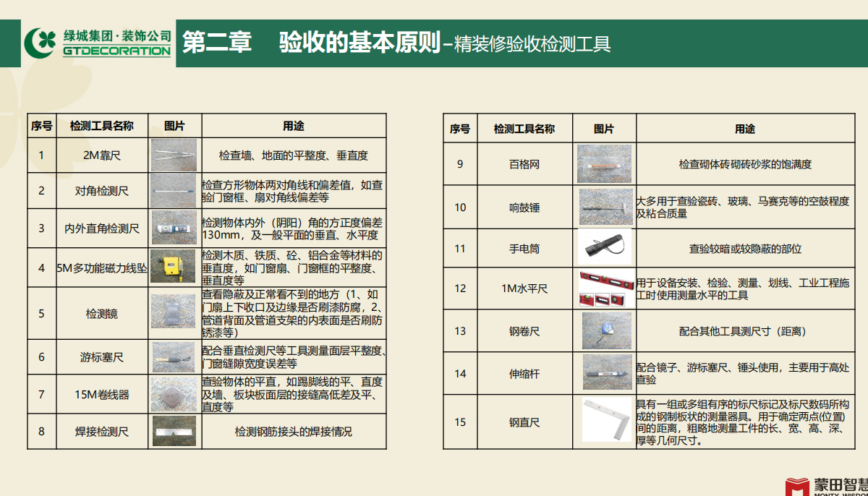Click the subtitle 精装修验收检测工具
The image size is (868, 496).
tap(532, 45)
